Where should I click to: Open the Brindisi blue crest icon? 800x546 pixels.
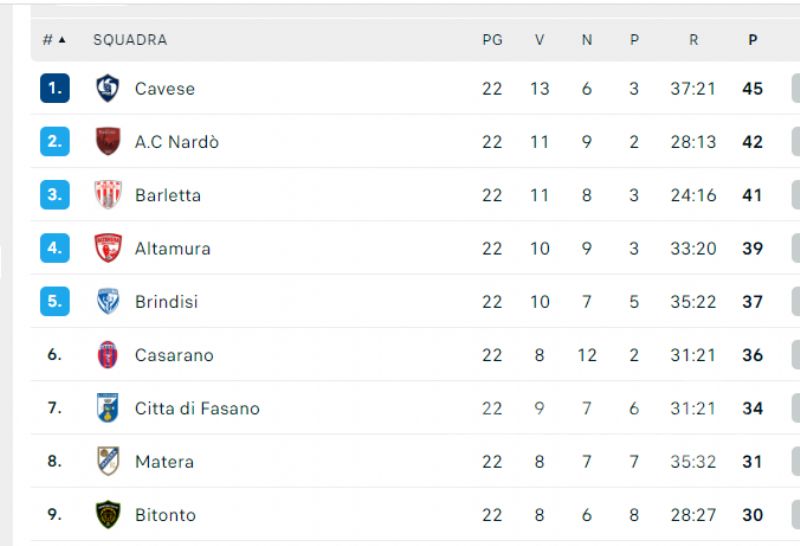point(108,301)
